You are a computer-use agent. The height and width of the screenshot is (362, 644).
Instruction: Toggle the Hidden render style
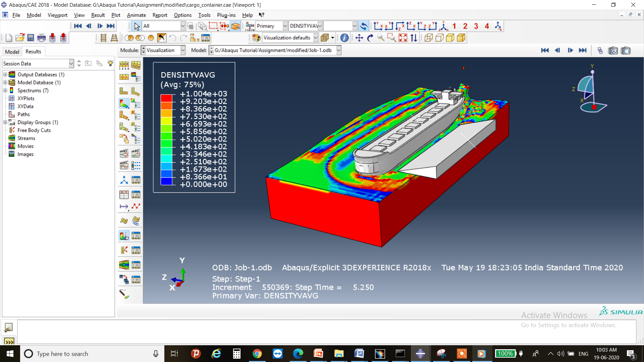point(439,38)
